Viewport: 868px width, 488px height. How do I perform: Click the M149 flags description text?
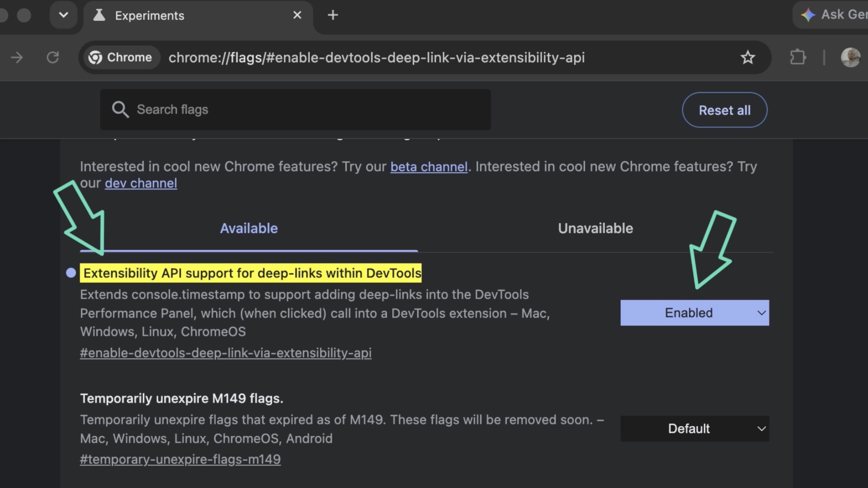[x=342, y=429]
